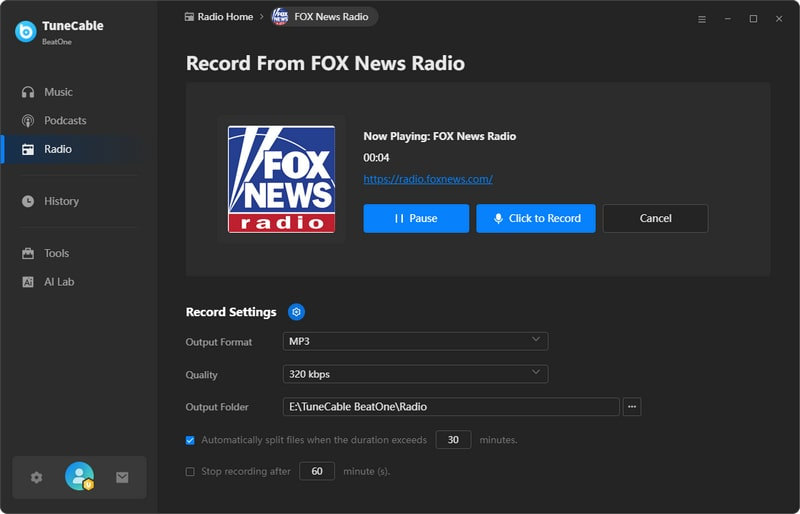Open the radio.foxnews.com link
The height and width of the screenshot is (514, 800).
point(428,179)
